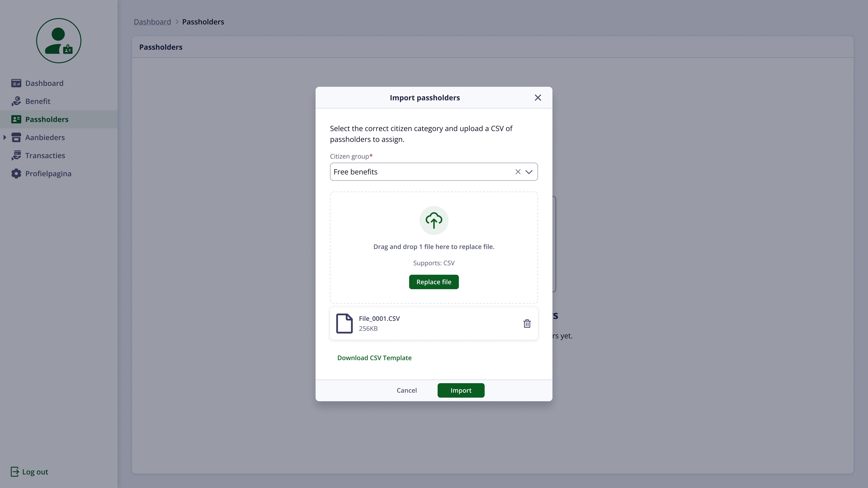Expand the Aanbieders submenu triangle
The image size is (868, 488).
[x=5, y=137]
